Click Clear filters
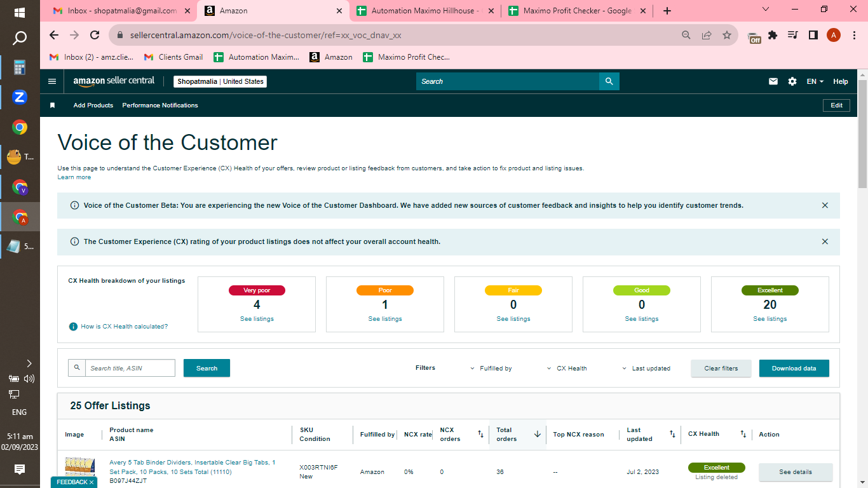868x488 pixels. pyautogui.click(x=721, y=369)
